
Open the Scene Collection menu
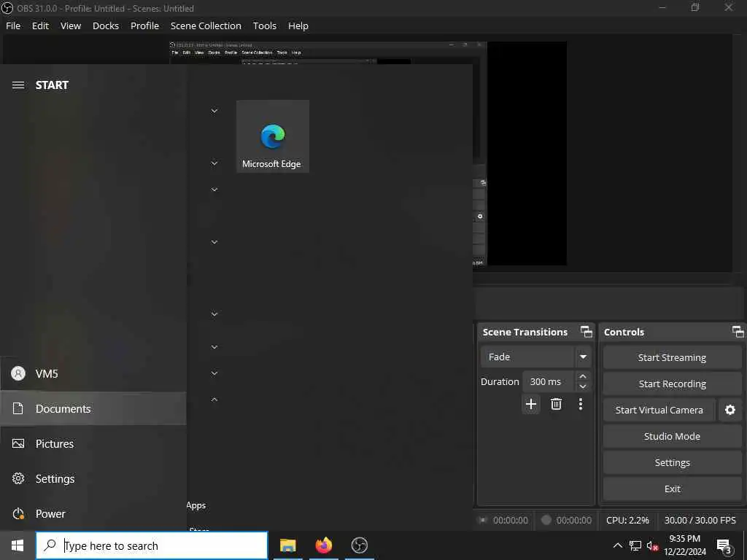[x=206, y=26]
